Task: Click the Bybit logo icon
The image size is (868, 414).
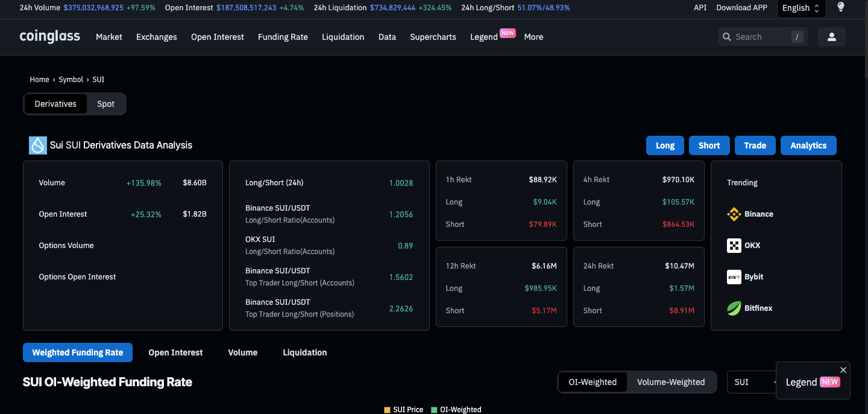Action: point(734,277)
